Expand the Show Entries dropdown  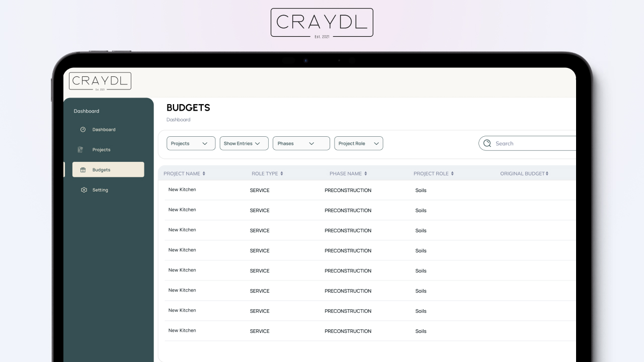244,143
